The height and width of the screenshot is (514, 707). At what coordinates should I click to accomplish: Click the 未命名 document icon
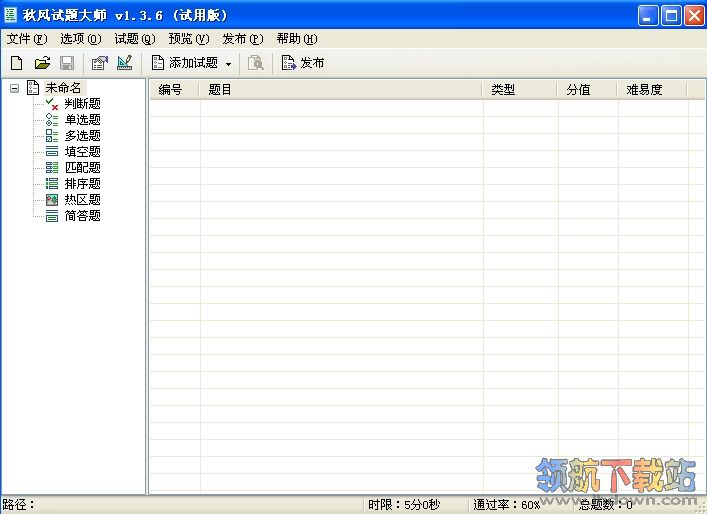tap(33, 87)
